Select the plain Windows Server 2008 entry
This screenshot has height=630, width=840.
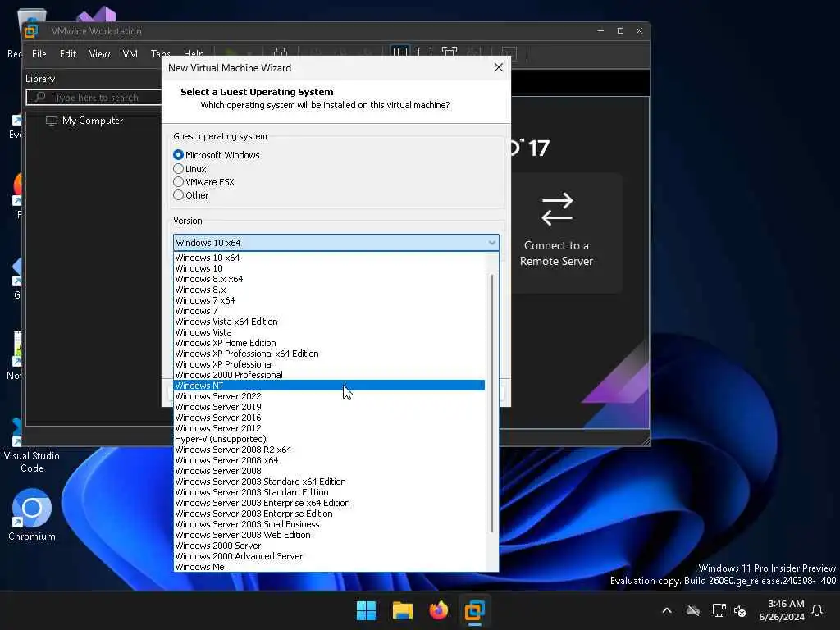(330, 471)
